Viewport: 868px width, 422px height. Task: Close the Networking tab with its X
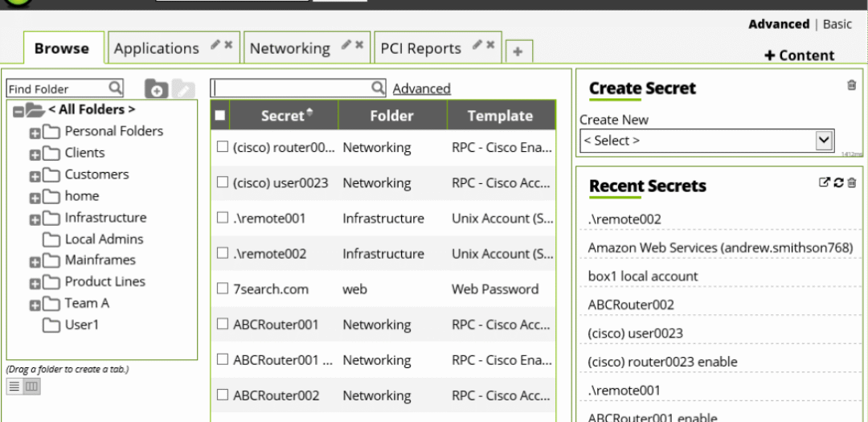point(359,45)
